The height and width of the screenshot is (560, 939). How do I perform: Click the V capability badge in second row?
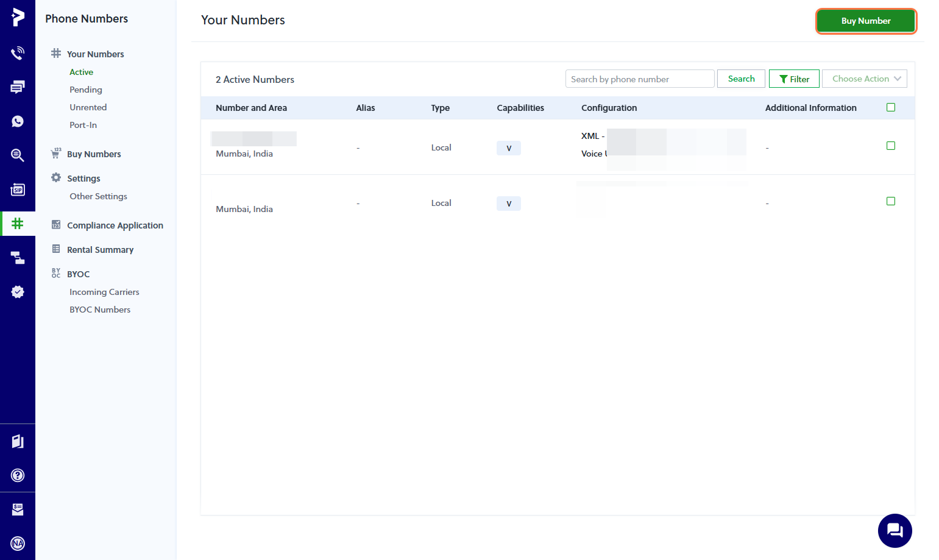coord(509,204)
